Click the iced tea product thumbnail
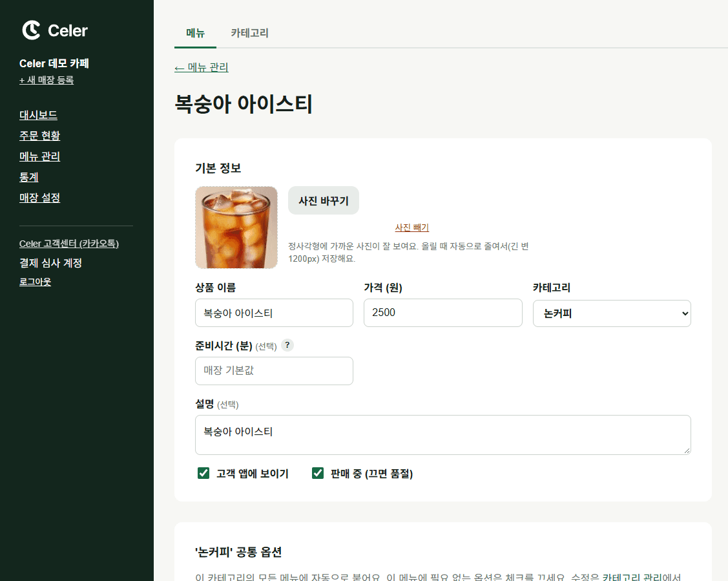Screen dimensions: 728x581 pyautogui.click(x=236, y=227)
